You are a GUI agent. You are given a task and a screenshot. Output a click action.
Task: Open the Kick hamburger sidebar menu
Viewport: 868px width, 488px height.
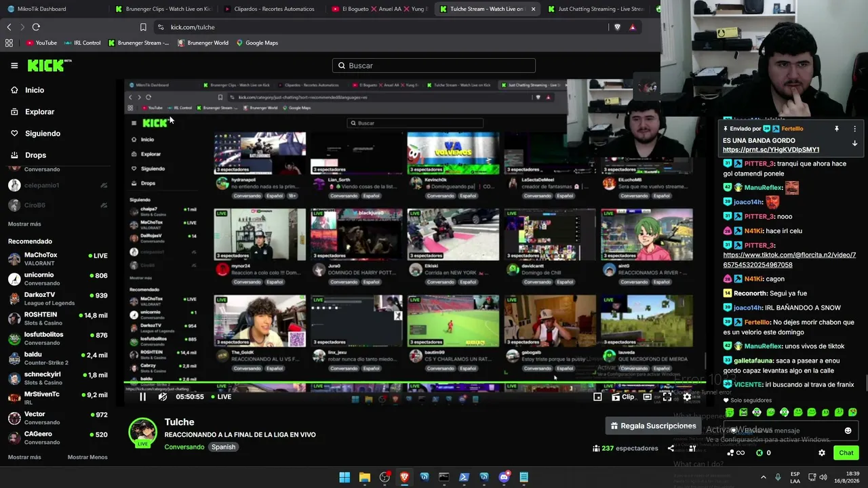pos(14,66)
